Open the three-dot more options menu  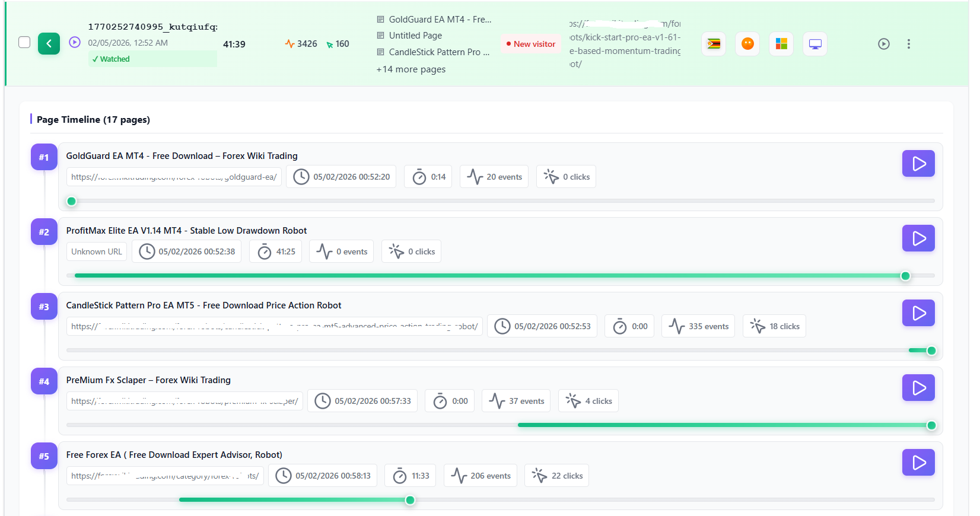click(908, 44)
